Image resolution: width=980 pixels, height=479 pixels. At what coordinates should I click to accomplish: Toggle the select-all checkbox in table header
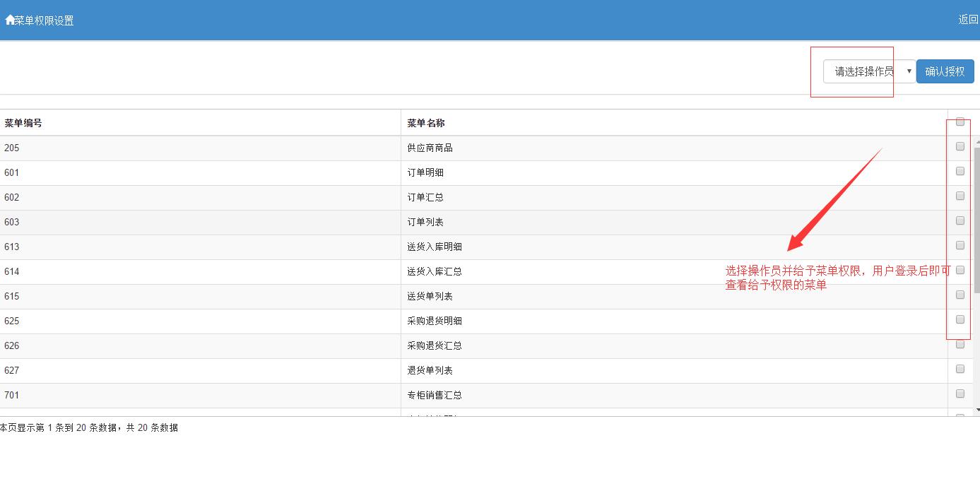pos(960,122)
